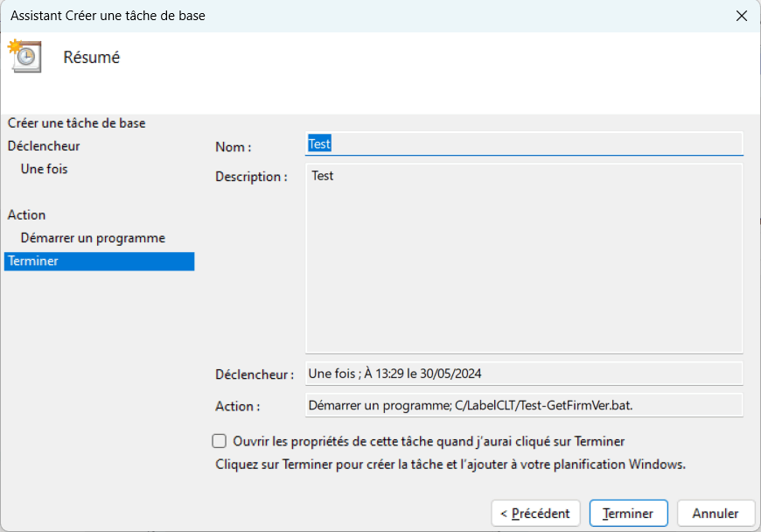
Task: Select the Créer une tâche de base sidebar step
Action: coord(77,123)
